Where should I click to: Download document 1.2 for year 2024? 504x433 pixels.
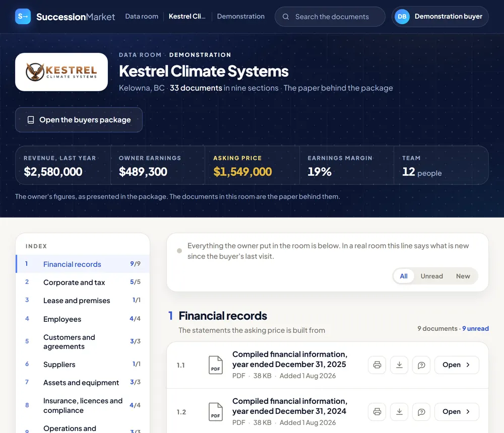point(399,412)
